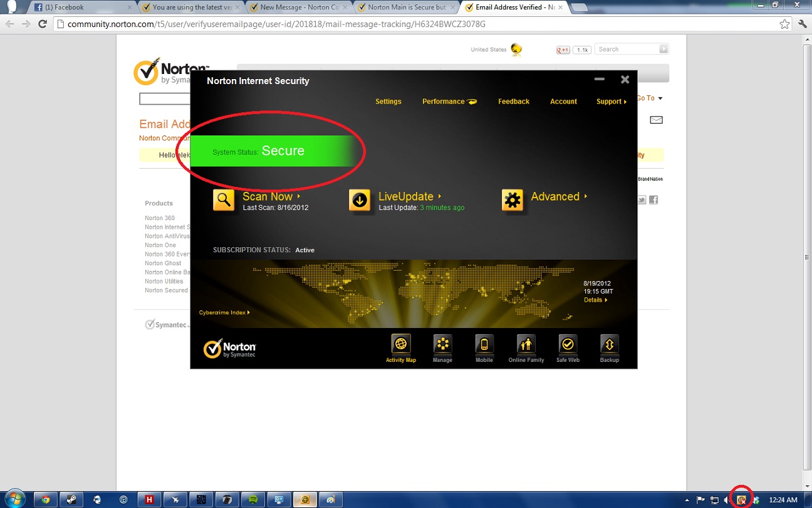The height and width of the screenshot is (508, 812).
Task: Click the Norton Ghost product link
Action: [x=163, y=263]
